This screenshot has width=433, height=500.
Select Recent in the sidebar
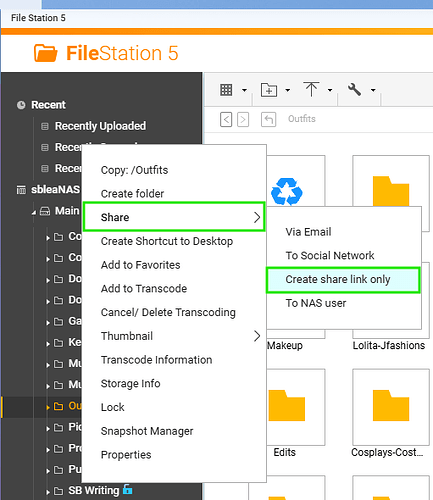(48, 105)
